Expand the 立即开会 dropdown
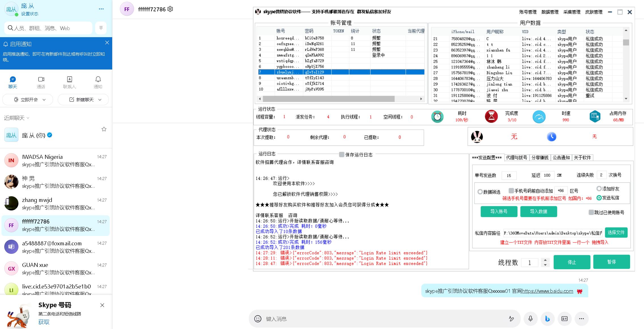644x329 pixels. tap(44, 100)
